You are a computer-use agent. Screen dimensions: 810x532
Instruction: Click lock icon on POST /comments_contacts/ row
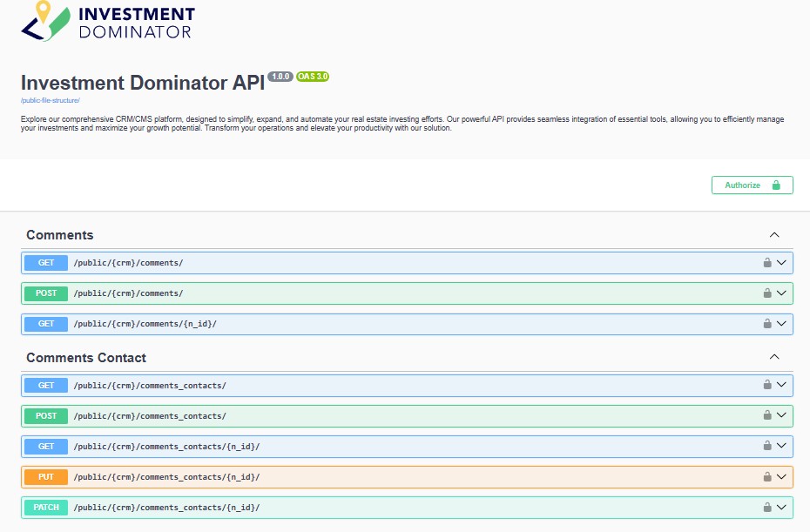pyautogui.click(x=767, y=415)
